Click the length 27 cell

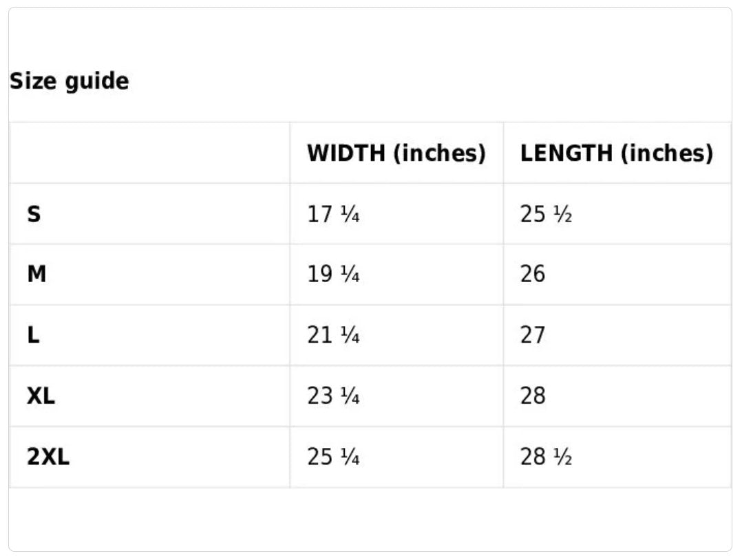(533, 336)
